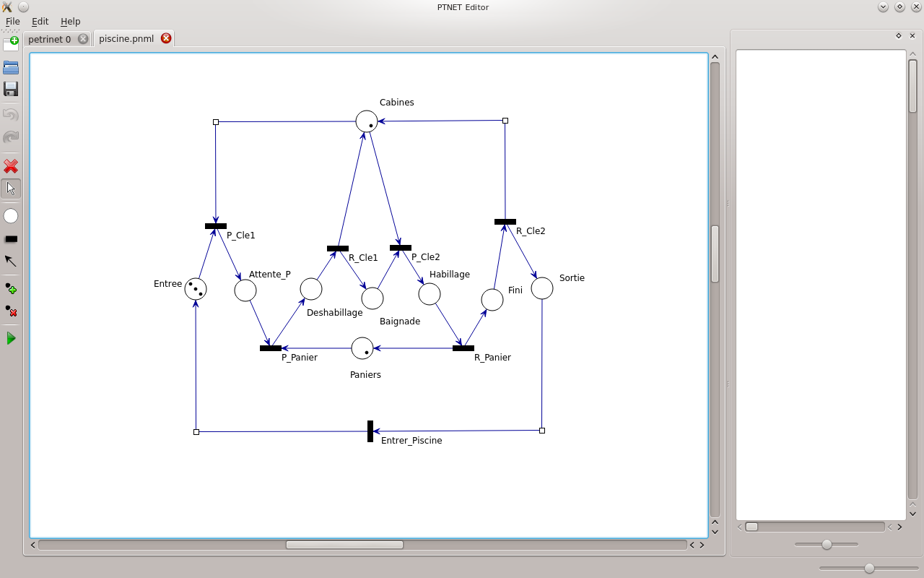
Task: Open a file with folder icon
Action: click(11, 68)
